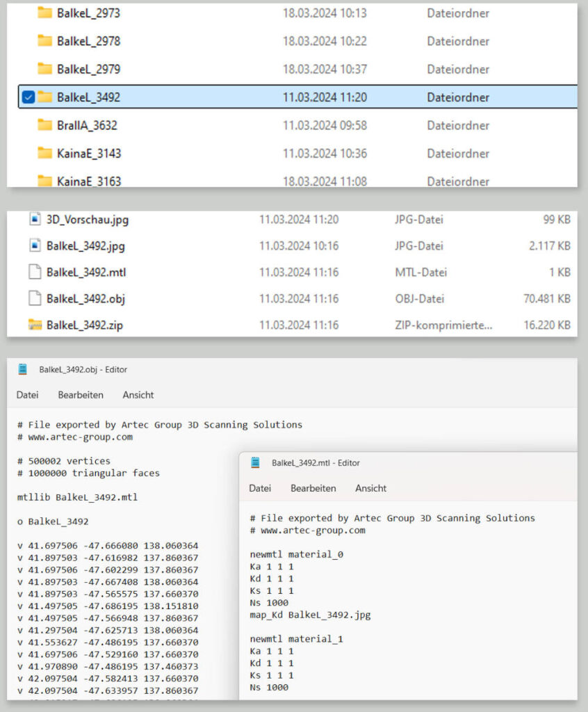Viewport: 588px width, 712px height.
Task: Select the file name BalkeL_3492.mtl
Action: tap(86, 273)
